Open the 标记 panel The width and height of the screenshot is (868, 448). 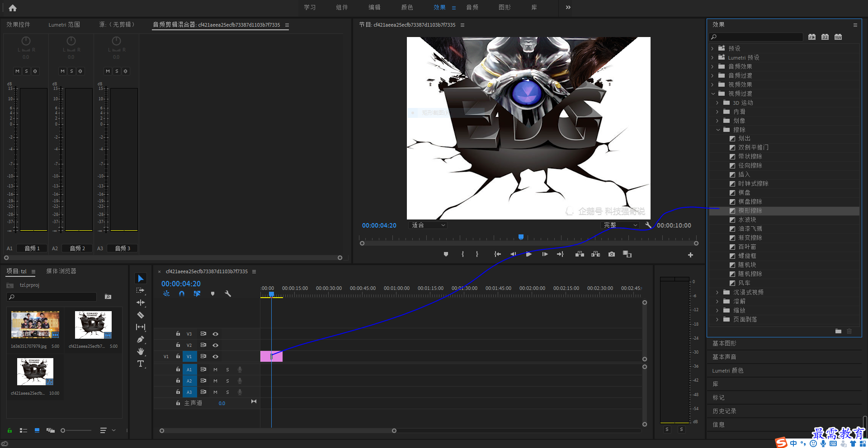tap(718, 397)
